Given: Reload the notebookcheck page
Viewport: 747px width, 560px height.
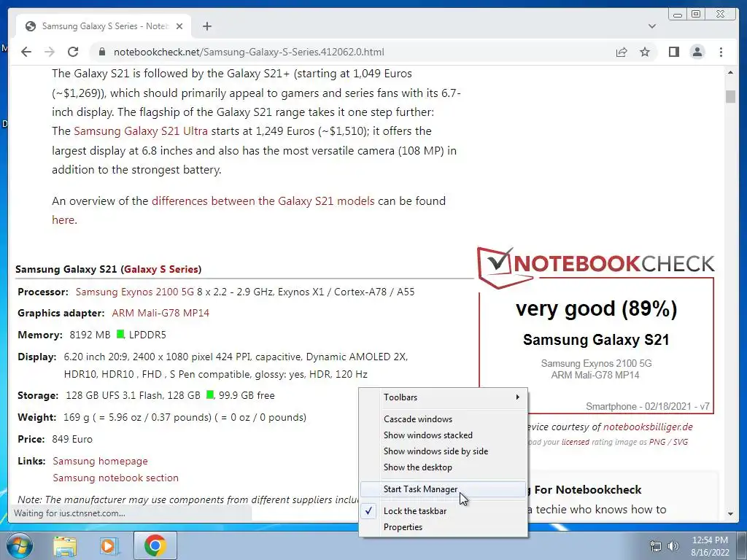Looking at the screenshot, I should click(73, 52).
